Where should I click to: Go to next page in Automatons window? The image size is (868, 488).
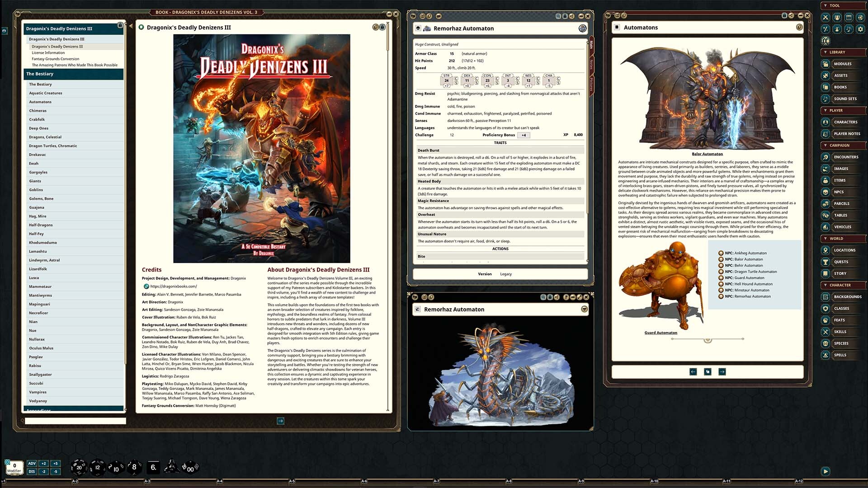[722, 372]
